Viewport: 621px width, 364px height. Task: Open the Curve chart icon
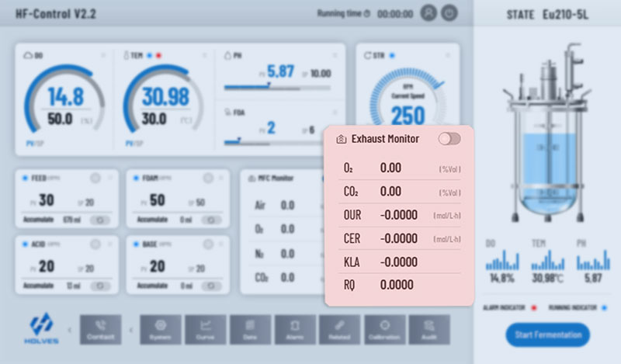click(x=206, y=330)
